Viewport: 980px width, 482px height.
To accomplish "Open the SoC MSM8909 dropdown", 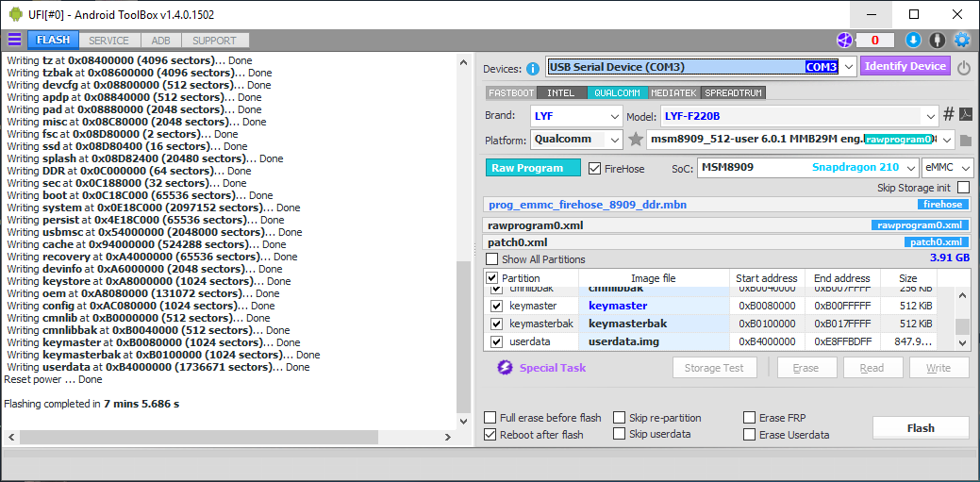I will tap(806, 168).
